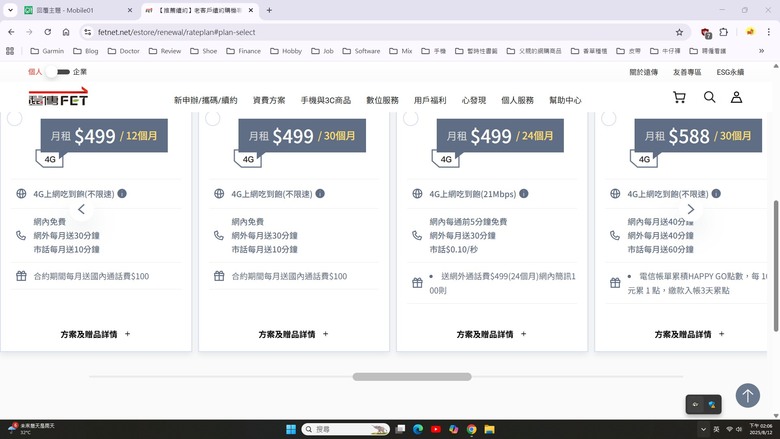Open 心發現 menu

coord(474,100)
